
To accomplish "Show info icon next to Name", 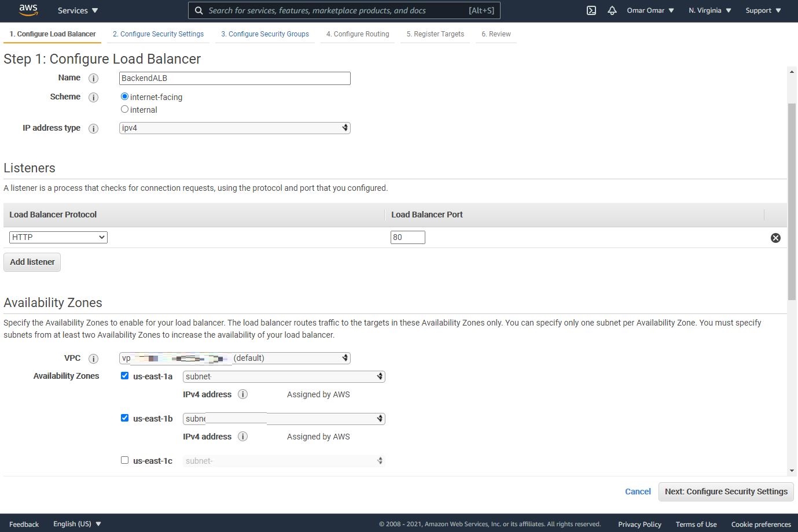I will click(93, 78).
